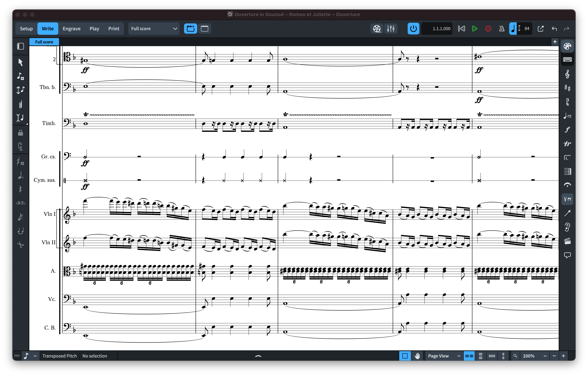Viewport: 588px width, 376px height.
Task: Select the Full score tab
Action: (x=44, y=42)
